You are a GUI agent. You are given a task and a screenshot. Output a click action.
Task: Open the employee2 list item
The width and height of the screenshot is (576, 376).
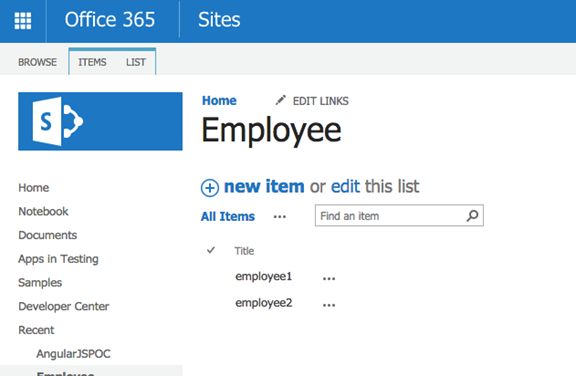tap(264, 303)
